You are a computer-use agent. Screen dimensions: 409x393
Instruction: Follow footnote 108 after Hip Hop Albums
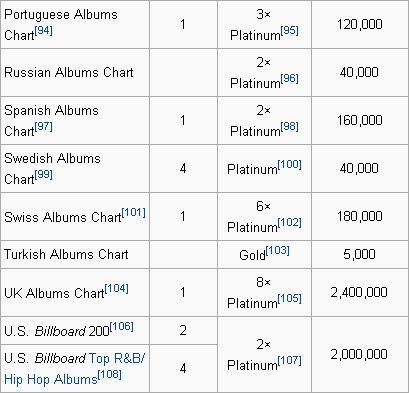(109, 375)
